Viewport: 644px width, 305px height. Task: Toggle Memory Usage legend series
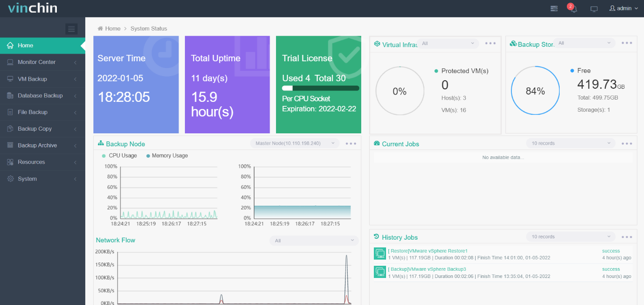[x=166, y=155]
